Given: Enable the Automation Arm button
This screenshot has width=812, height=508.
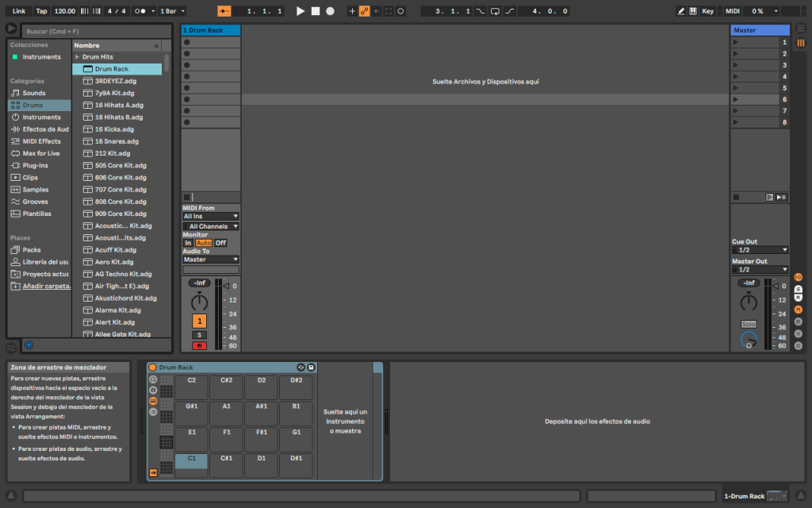Looking at the screenshot, I should [365, 11].
